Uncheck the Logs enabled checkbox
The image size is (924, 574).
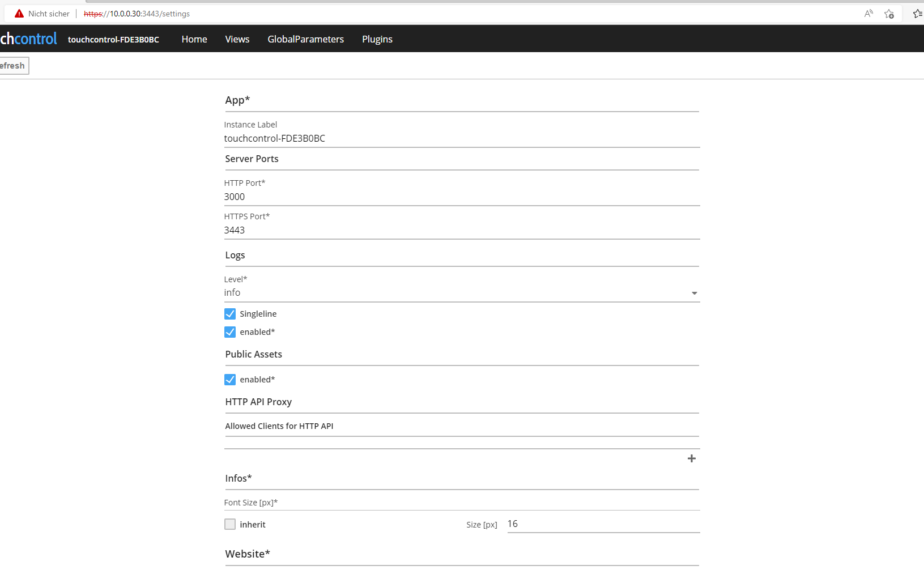pyautogui.click(x=230, y=332)
